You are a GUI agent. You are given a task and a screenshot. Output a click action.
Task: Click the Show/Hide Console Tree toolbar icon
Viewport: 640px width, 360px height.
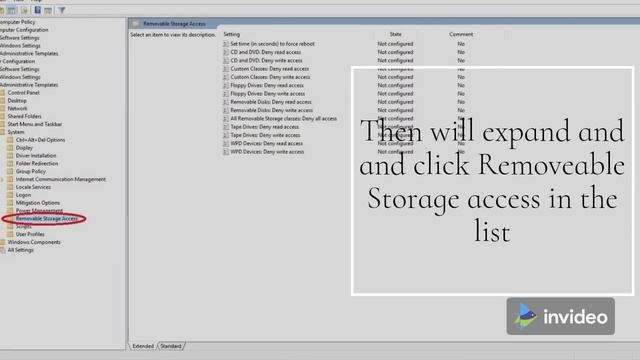click(x=12, y=10)
